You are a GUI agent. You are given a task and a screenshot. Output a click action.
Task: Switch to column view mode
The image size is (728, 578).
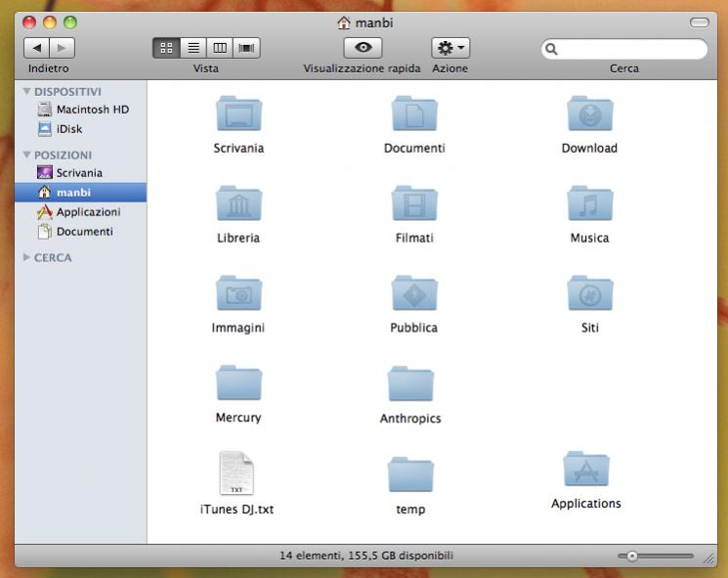(x=220, y=48)
